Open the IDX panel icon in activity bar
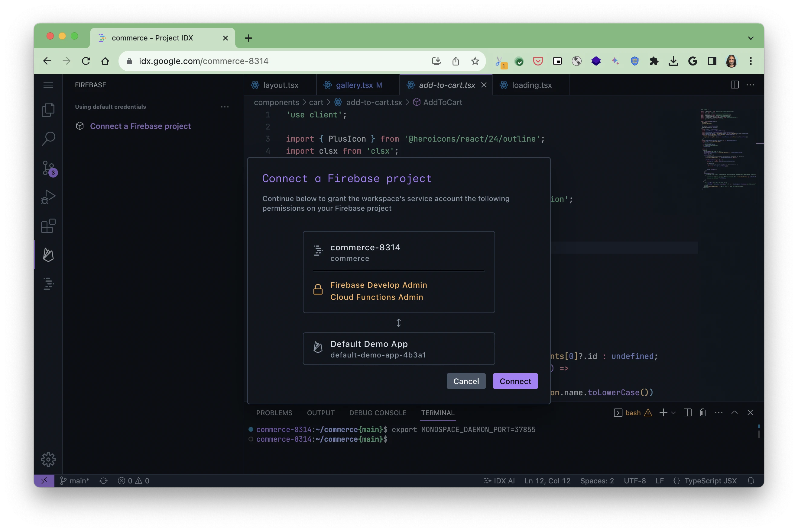This screenshot has height=532, width=798. pyautogui.click(x=49, y=284)
